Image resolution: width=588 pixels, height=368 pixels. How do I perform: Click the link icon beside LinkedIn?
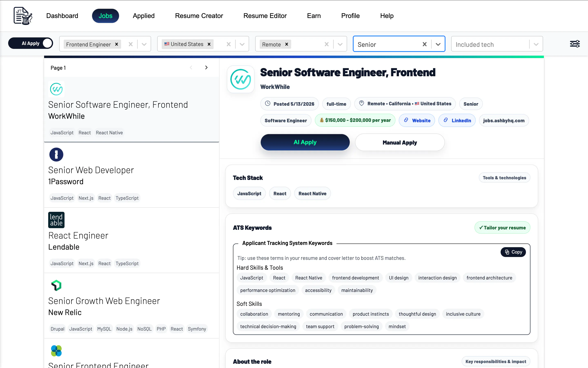coord(446,120)
